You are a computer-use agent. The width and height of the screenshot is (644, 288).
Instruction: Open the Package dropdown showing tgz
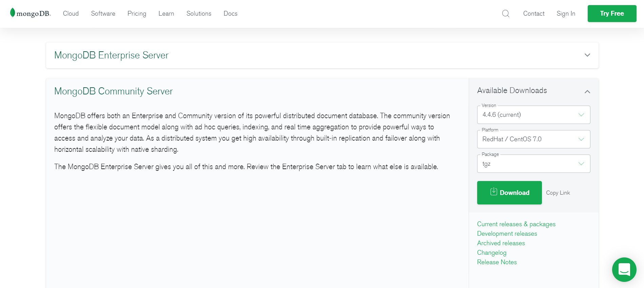pos(533,164)
